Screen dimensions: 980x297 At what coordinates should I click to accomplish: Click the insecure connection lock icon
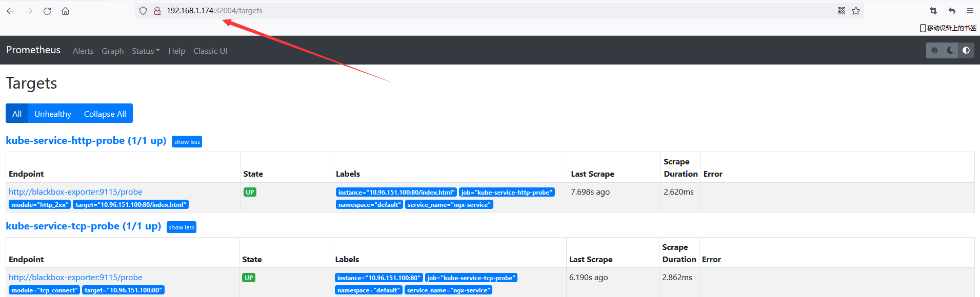[x=157, y=11]
